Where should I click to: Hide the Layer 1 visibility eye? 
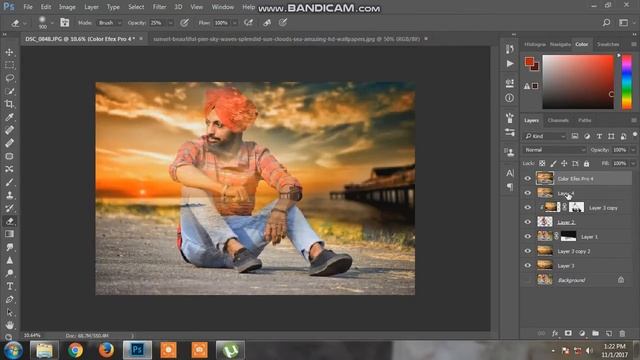(x=528, y=237)
